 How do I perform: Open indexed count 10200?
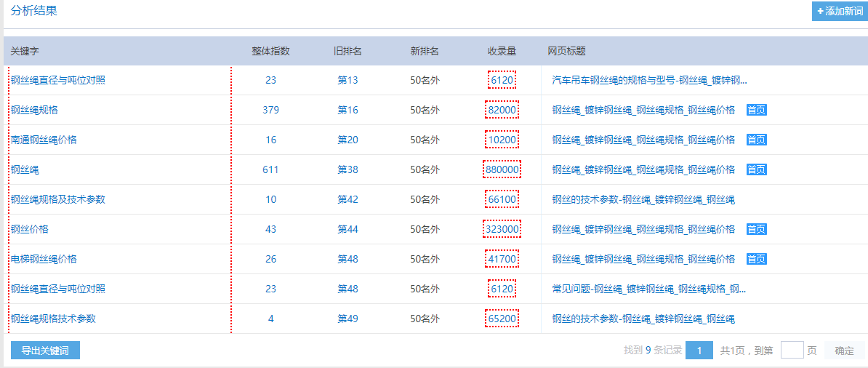pos(502,140)
